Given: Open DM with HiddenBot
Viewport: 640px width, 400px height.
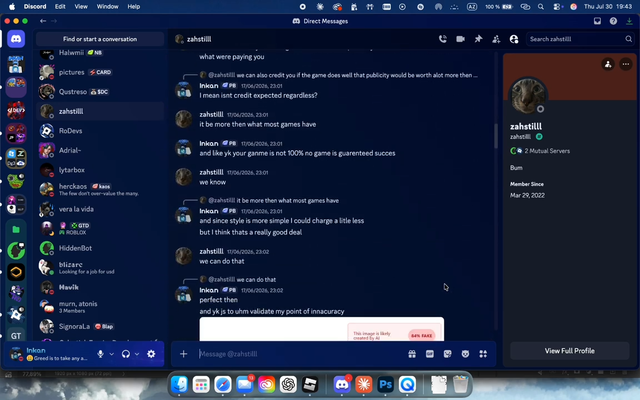Looking at the screenshot, I should click(100, 248).
